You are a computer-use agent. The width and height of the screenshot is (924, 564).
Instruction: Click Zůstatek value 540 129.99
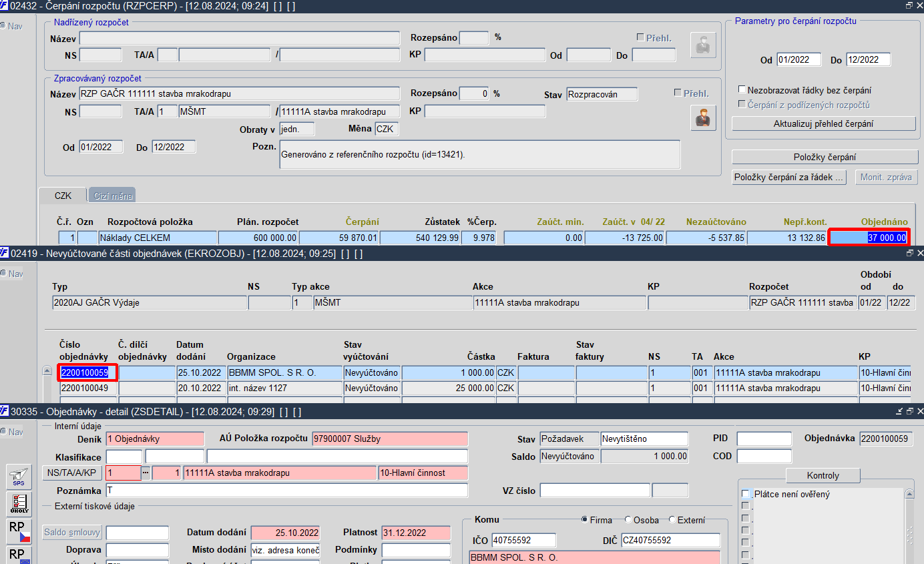pos(420,237)
